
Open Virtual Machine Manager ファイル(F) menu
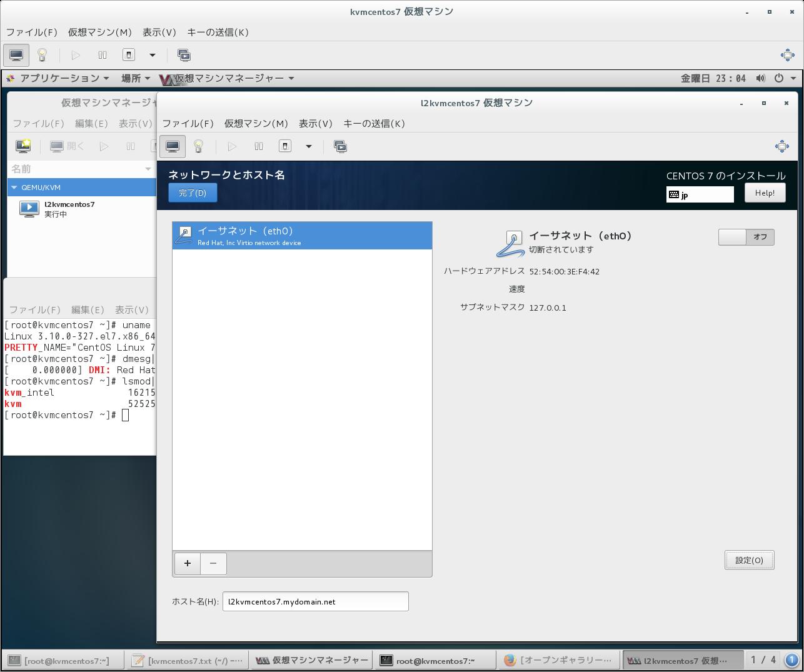tap(38, 123)
